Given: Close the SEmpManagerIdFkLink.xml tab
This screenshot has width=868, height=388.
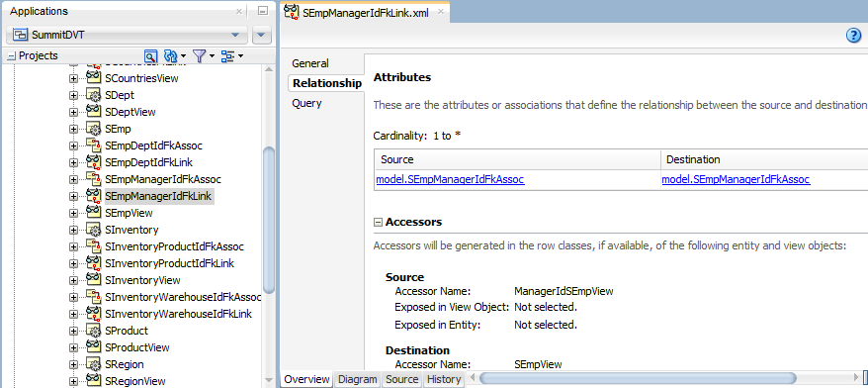Looking at the screenshot, I should pyautogui.click(x=441, y=12).
